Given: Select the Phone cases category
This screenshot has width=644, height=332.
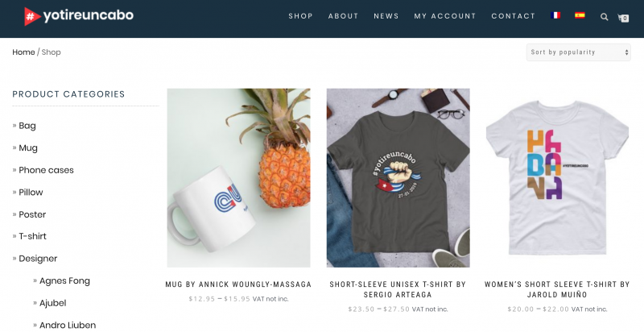Looking at the screenshot, I should (x=46, y=170).
